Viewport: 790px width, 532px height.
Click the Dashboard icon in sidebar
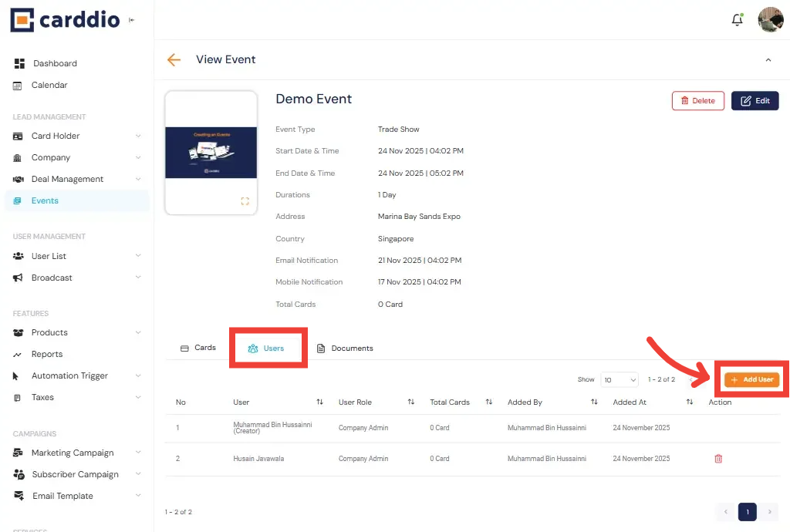click(19, 63)
